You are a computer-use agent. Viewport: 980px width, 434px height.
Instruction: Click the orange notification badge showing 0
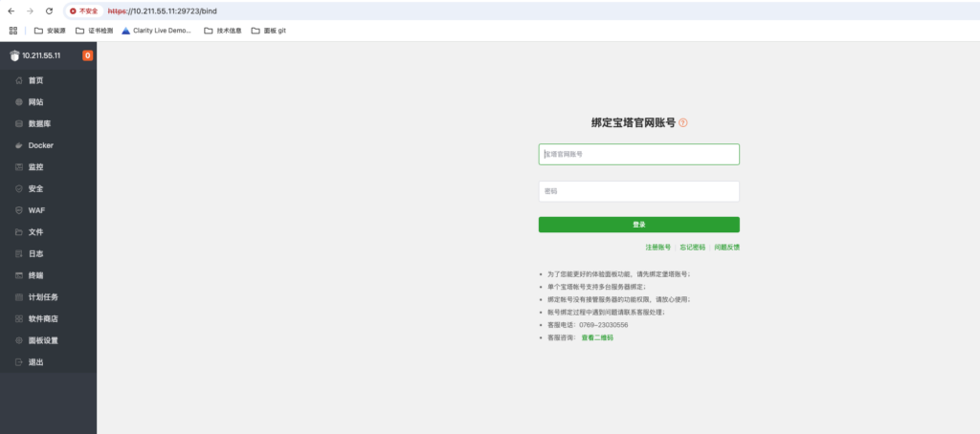coord(88,55)
